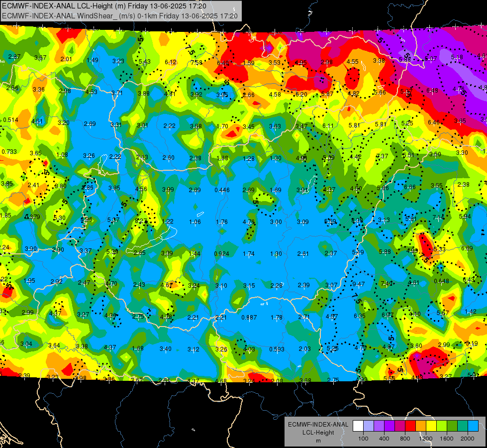Click the lime yellow-green legend swatch

tap(442, 426)
